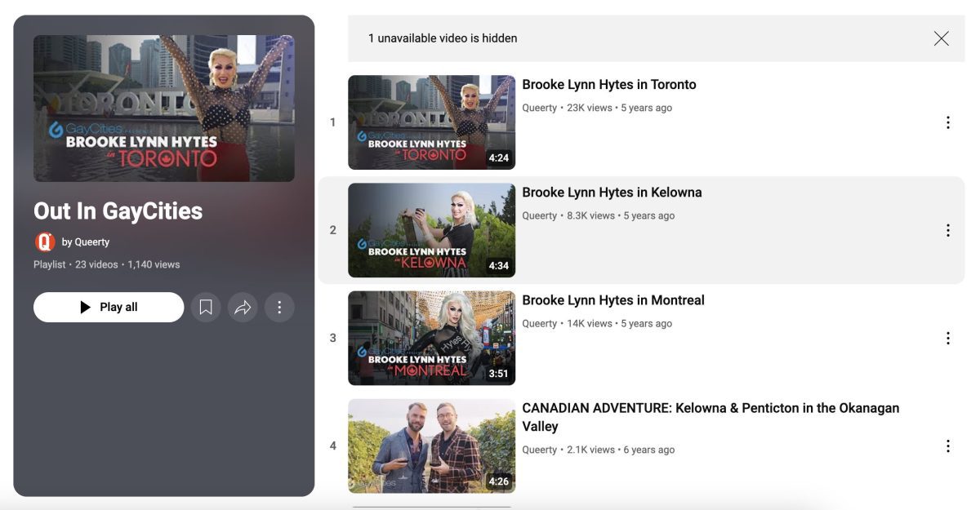This screenshot has width=980, height=510.
Task: Click the '1 unavailable video is hidden' message
Action: pos(443,38)
